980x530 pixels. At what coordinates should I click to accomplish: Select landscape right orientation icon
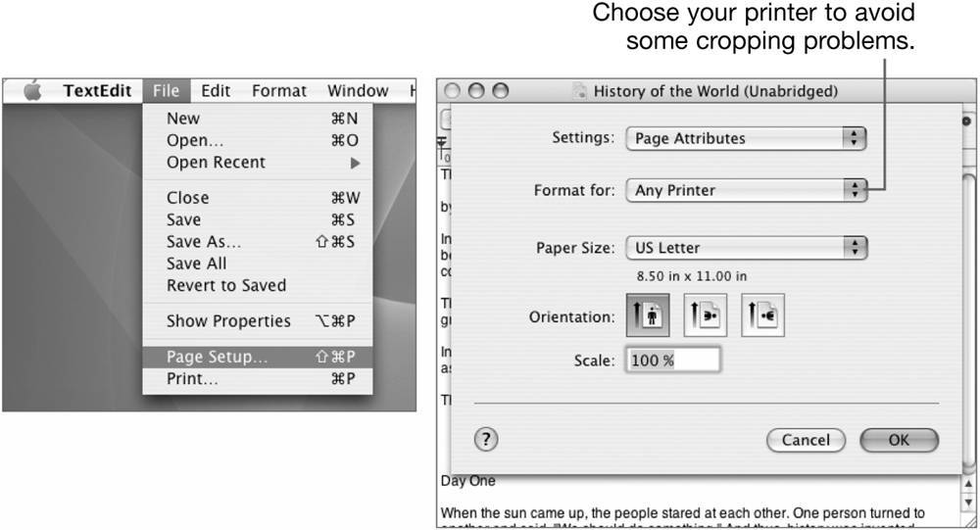[x=762, y=315]
